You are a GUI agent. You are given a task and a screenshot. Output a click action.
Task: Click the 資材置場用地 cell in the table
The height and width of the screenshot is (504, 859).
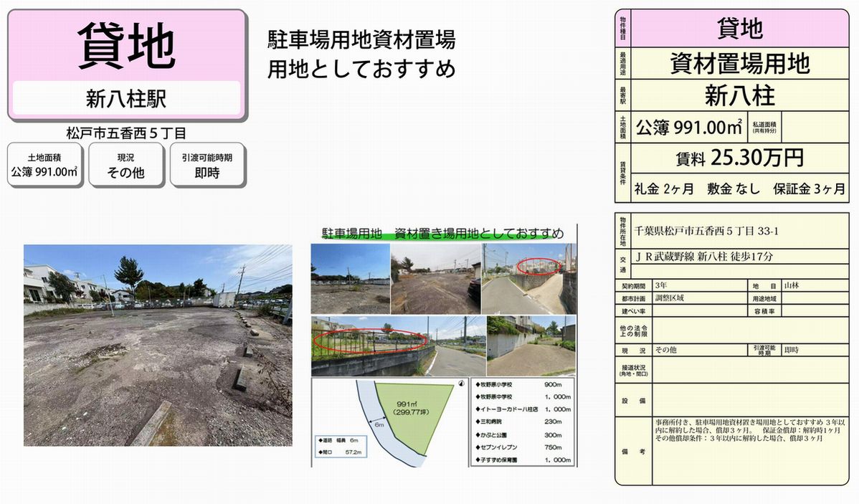pos(739,63)
